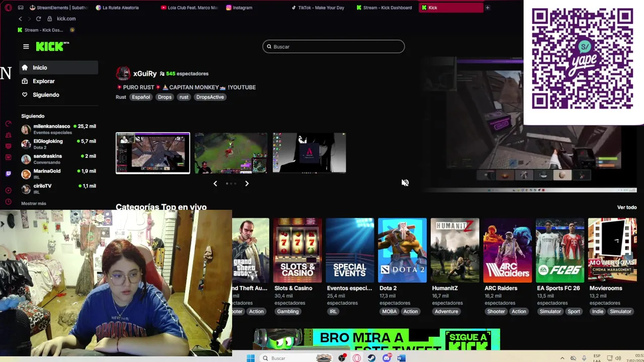This screenshot has height=362, width=644.
Task: Open sandraskins followed channel
Action: pyautogui.click(x=58, y=159)
